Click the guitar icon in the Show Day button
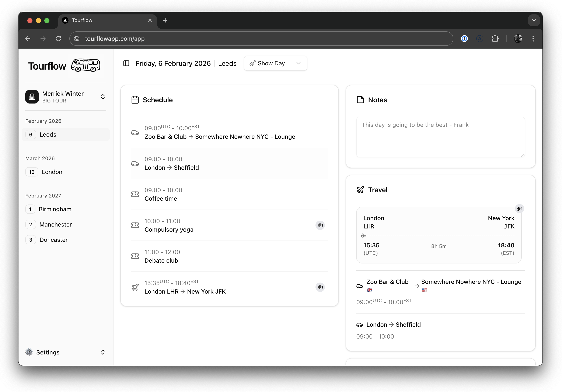This screenshot has width=562, height=392. click(253, 63)
